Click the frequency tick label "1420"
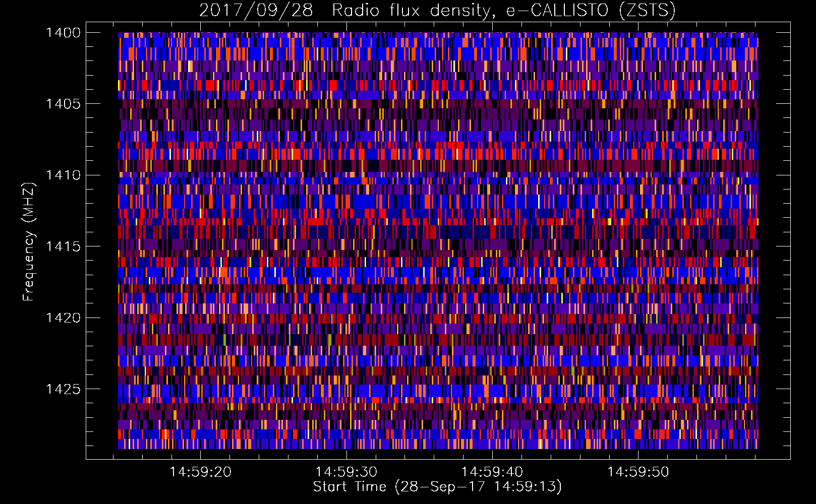The height and width of the screenshot is (504, 816). [63, 318]
